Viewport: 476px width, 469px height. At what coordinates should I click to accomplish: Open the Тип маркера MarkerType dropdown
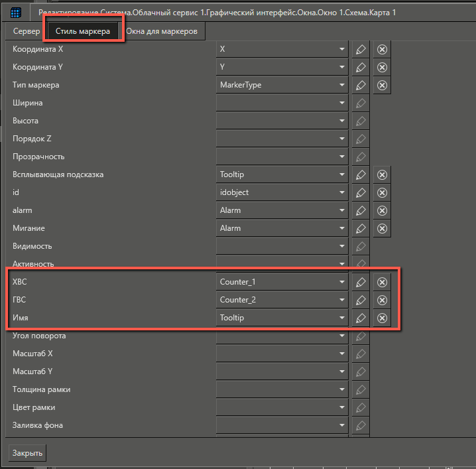coord(341,86)
